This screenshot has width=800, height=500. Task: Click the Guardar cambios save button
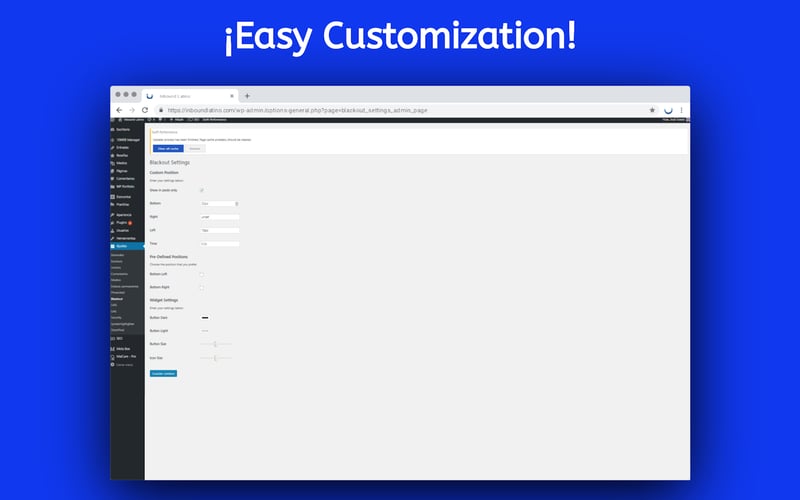click(x=163, y=373)
